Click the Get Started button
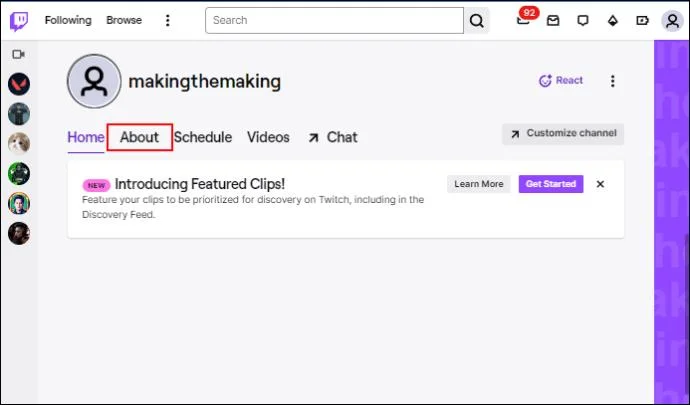 (x=551, y=184)
